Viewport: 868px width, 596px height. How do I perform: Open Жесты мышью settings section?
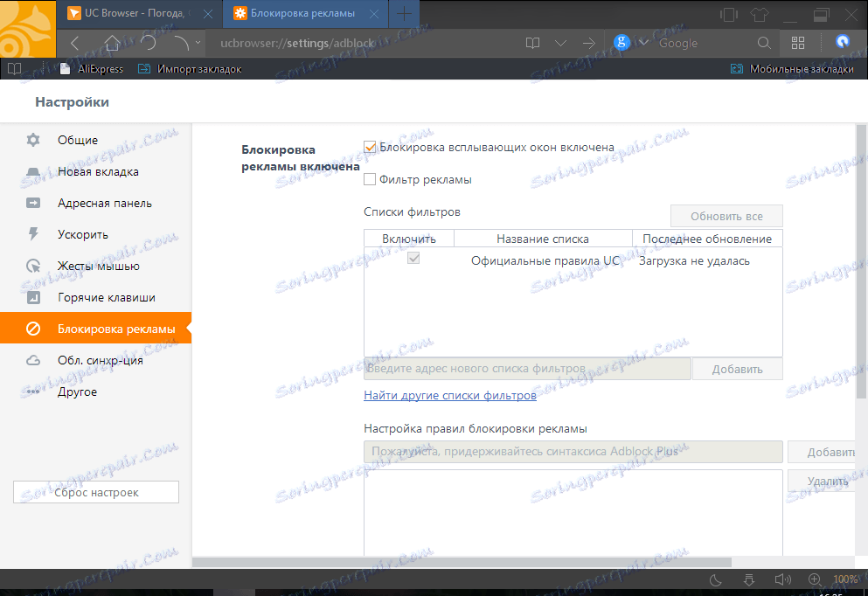pyautogui.click(x=96, y=267)
